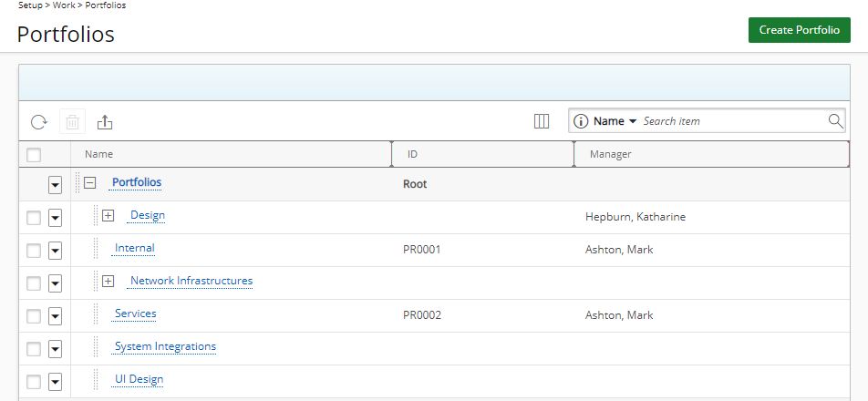Check the Design row checkbox
This screenshot has height=401, width=868.
click(34, 218)
